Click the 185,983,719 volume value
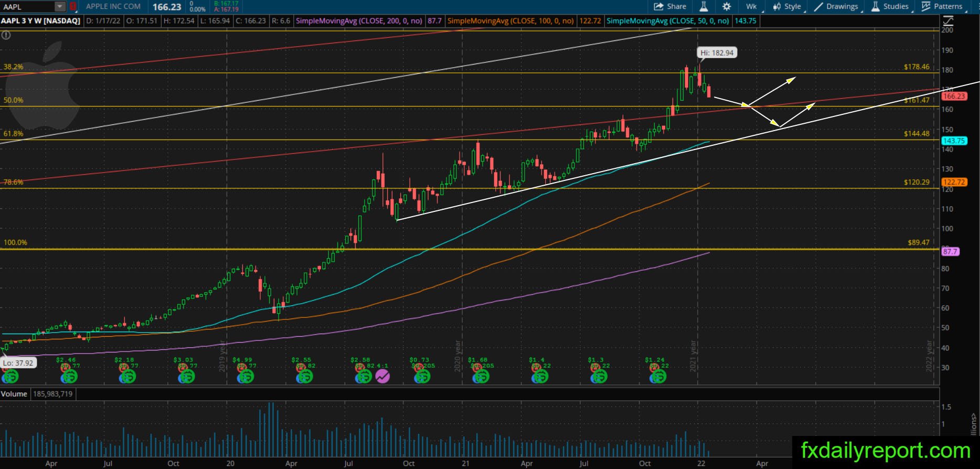 pyautogui.click(x=52, y=393)
